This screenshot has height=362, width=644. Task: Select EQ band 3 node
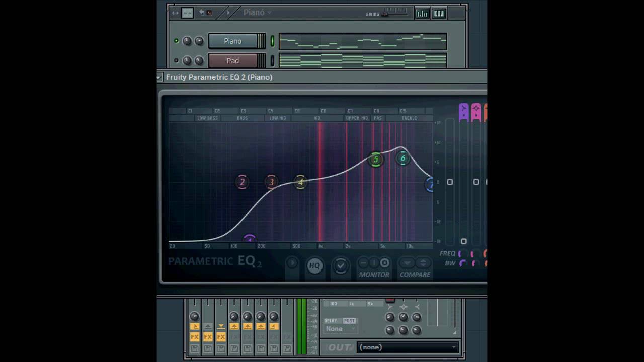271,182
